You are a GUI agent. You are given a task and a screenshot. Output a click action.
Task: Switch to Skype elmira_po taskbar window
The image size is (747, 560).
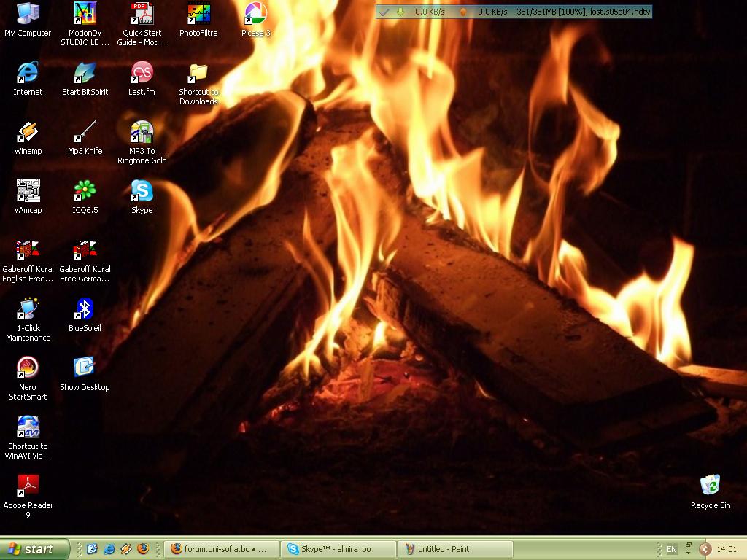click(x=339, y=549)
